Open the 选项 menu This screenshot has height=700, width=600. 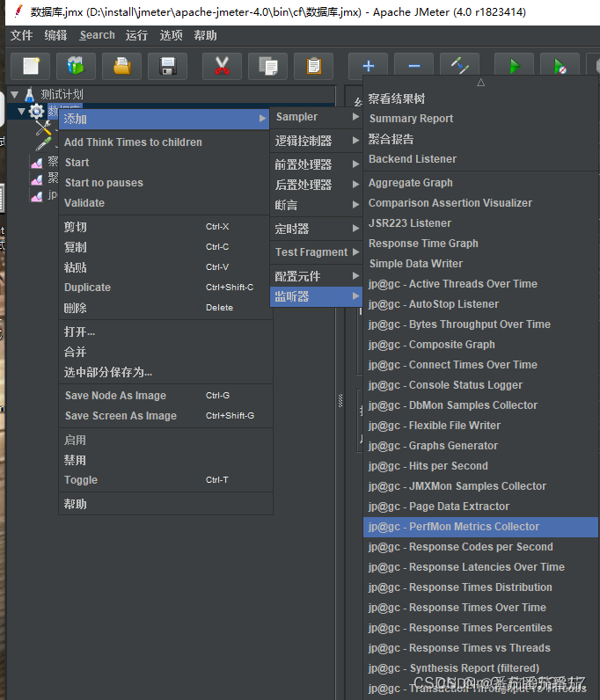point(171,35)
